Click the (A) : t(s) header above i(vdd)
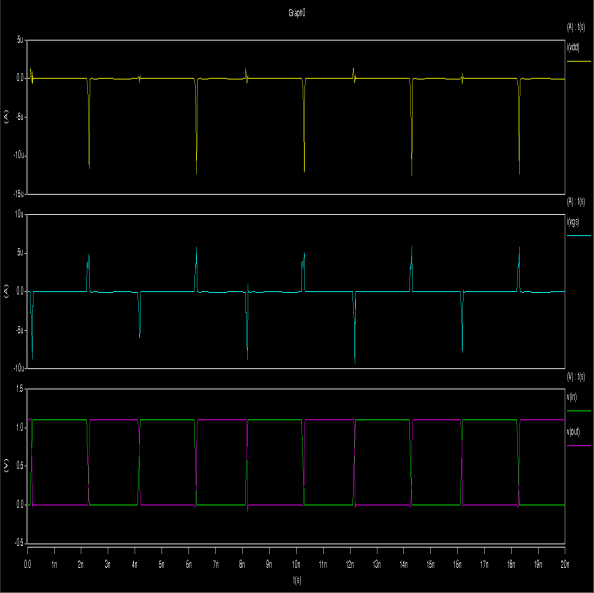The height and width of the screenshot is (593, 594). [x=576, y=27]
